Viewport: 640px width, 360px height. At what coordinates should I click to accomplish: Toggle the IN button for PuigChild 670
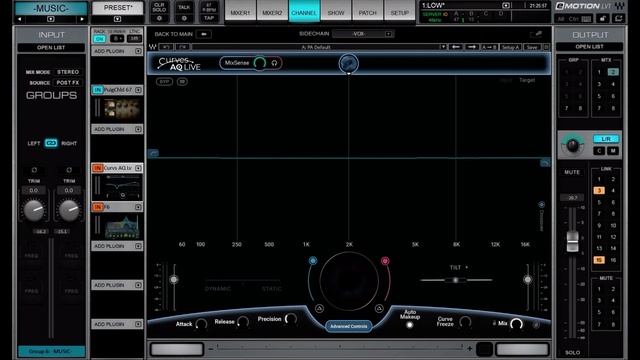click(x=98, y=90)
